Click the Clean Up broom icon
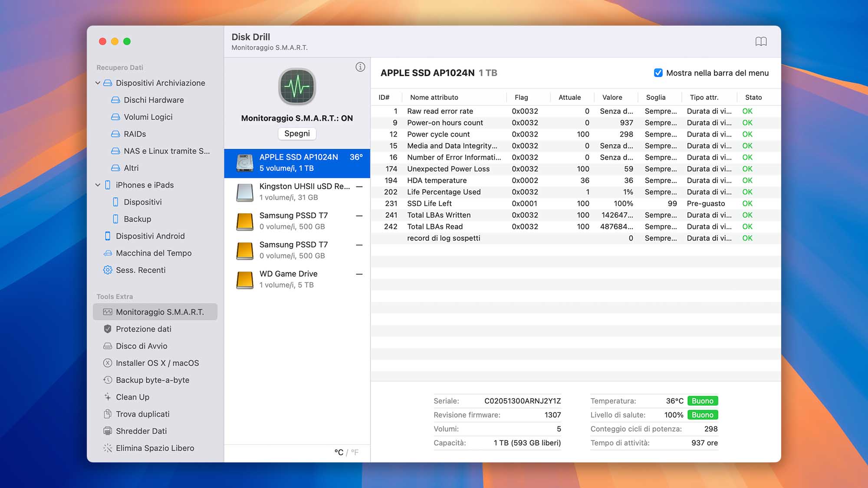The image size is (868, 488). [107, 397]
